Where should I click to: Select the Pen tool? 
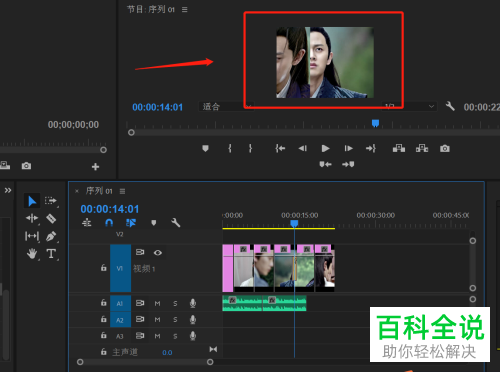[x=51, y=236]
